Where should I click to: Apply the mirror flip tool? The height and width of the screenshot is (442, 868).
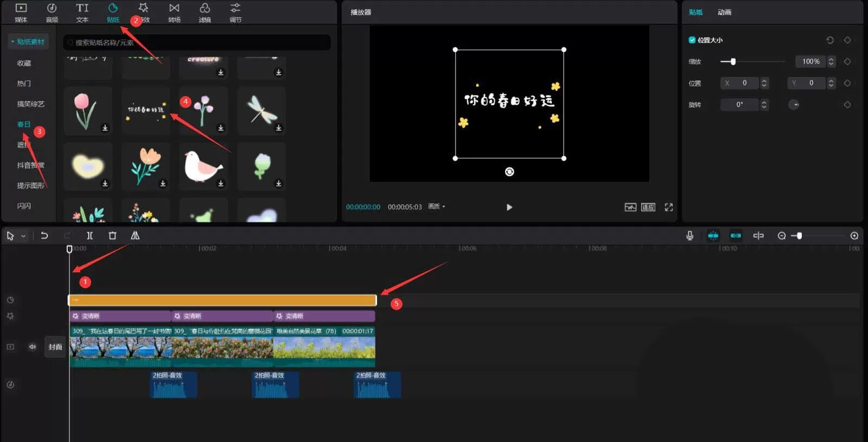(x=135, y=236)
